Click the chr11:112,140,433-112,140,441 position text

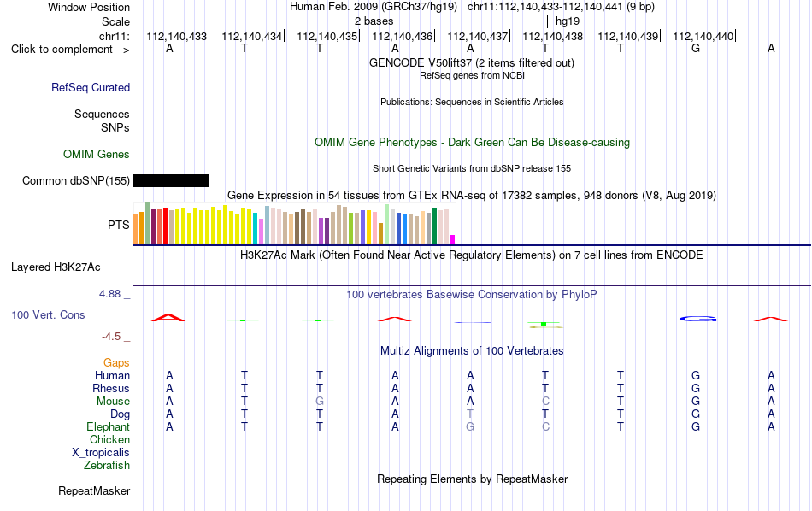[x=561, y=7]
